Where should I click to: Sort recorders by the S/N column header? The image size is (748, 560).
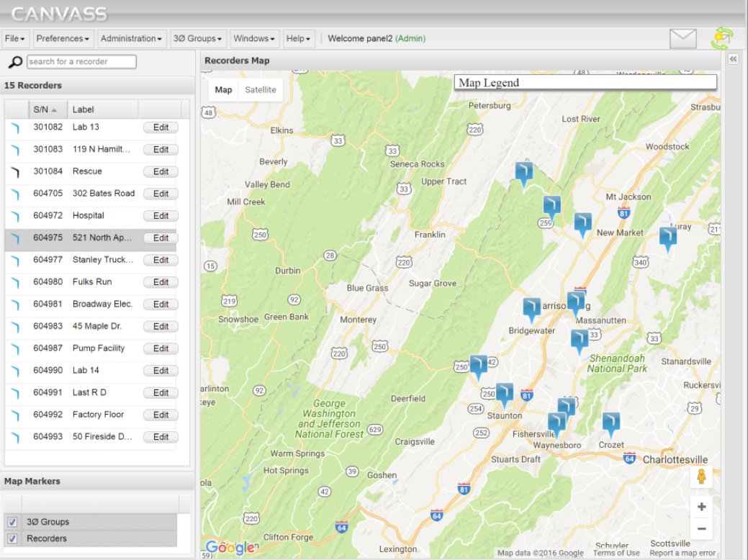pyautogui.click(x=46, y=110)
